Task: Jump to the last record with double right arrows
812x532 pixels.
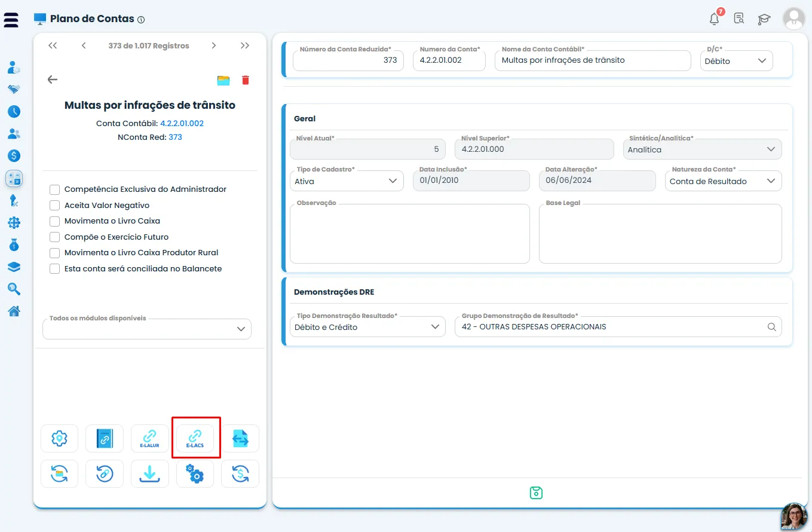Action: 245,45
